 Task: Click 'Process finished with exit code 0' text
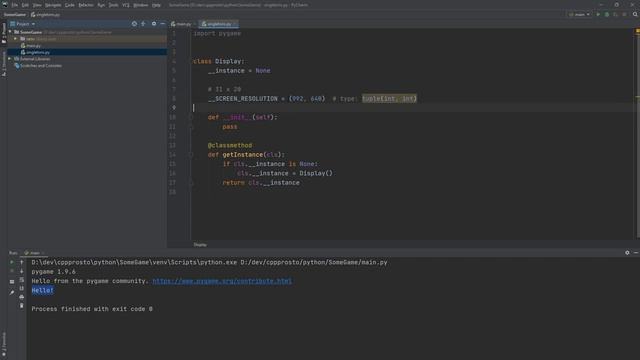[92, 309]
